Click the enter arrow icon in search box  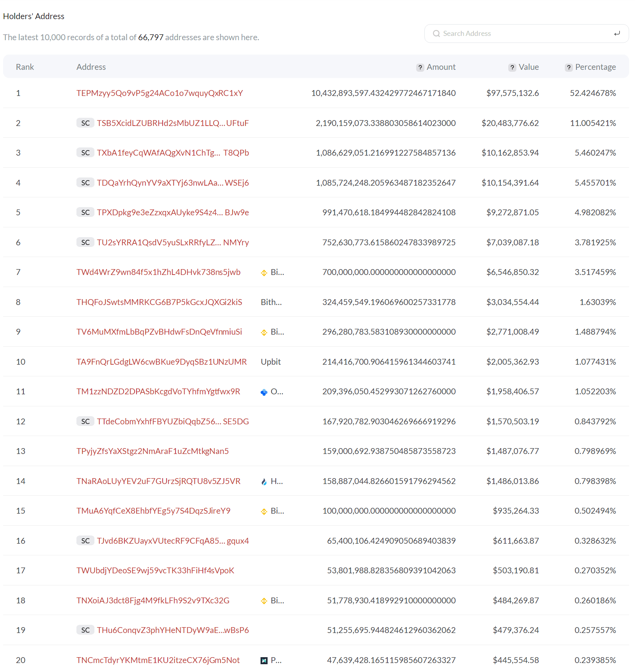617,34
